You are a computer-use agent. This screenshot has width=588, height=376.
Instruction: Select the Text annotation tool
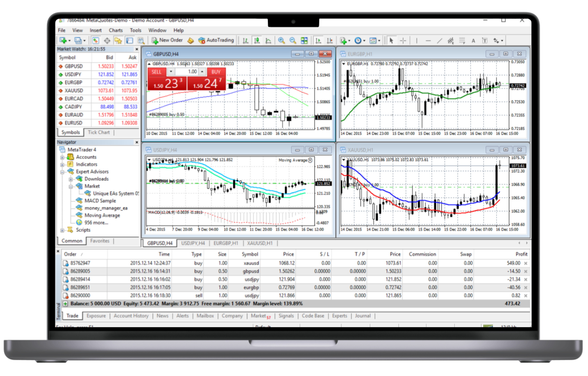point(473,41)
